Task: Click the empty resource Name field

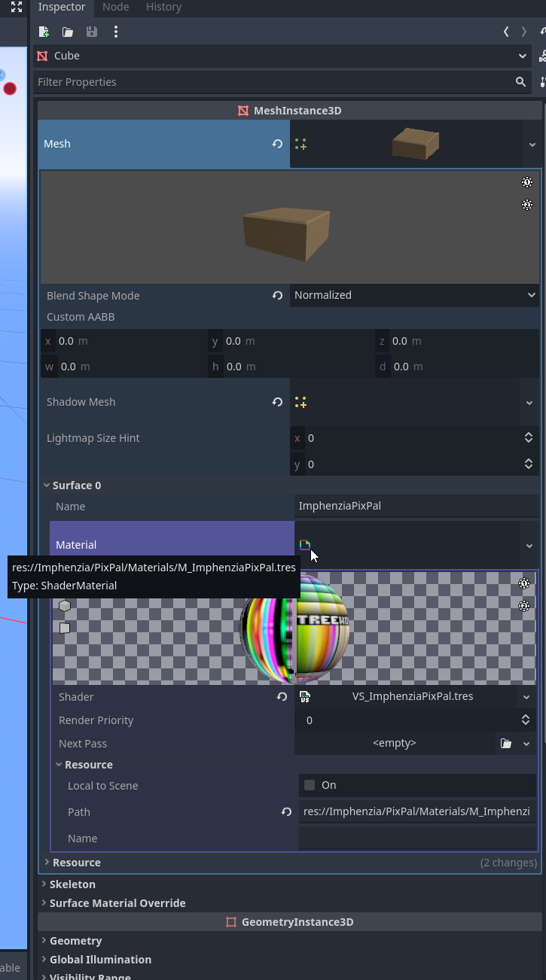Action: pos(417,838)
